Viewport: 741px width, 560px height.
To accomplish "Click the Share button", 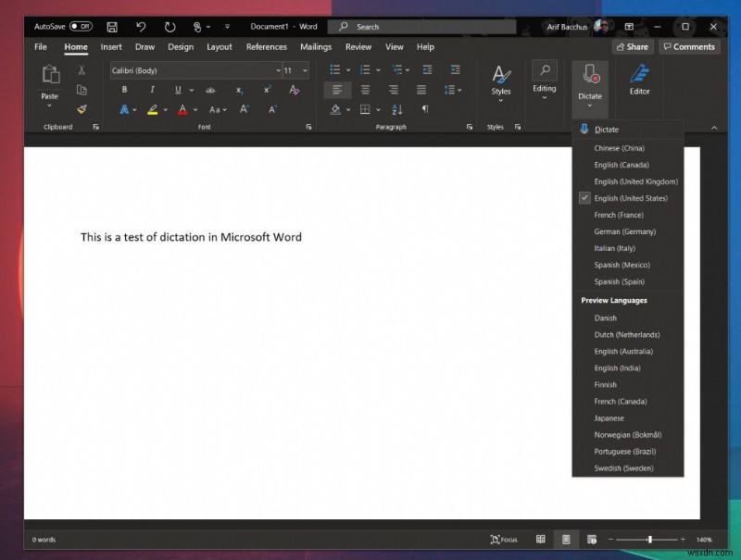I will coord(633,46).
